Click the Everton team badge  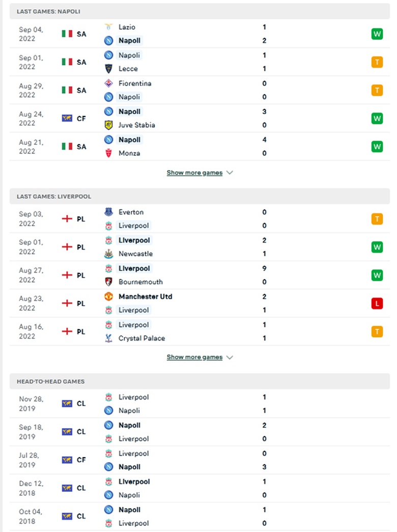(108, 212)
